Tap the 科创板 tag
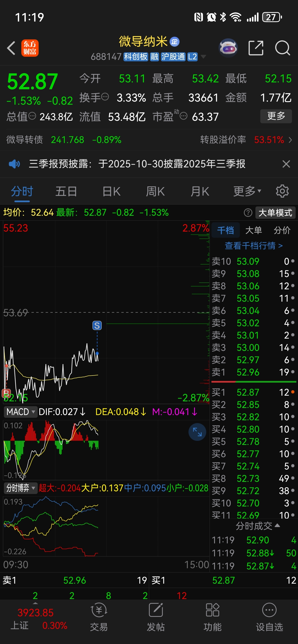 [136, 57]
